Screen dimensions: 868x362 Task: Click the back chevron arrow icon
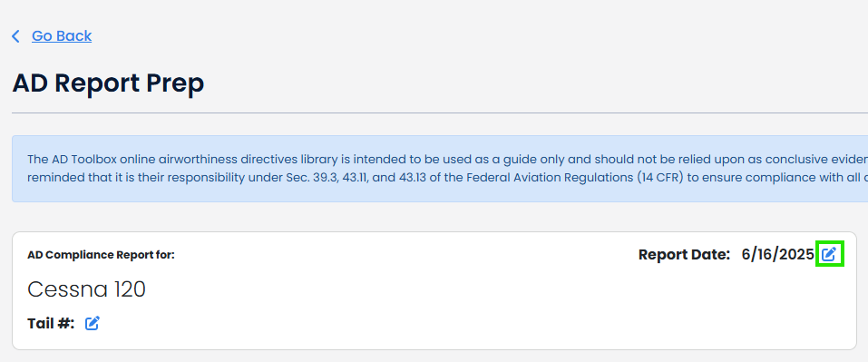(15, 36)
